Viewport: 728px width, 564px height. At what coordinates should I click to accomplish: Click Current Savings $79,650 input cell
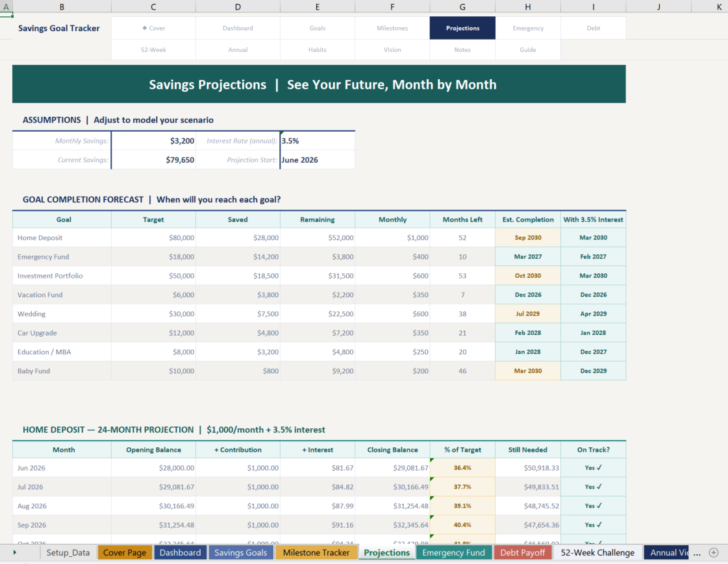coord(153,160)
